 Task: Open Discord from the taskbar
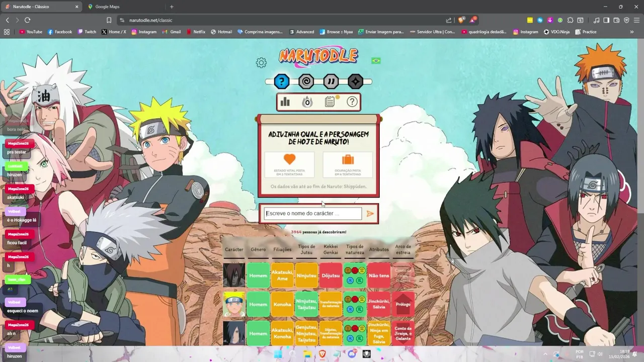click(x=352, y=354)
